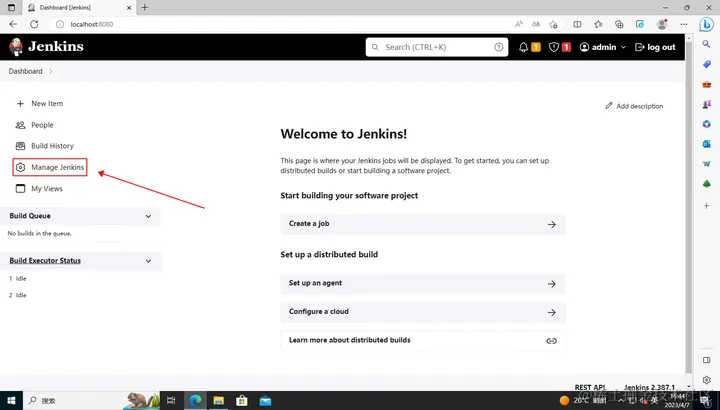Click the New Item plus icon
This screenshot has width=720, height=410.
point(20,104)
